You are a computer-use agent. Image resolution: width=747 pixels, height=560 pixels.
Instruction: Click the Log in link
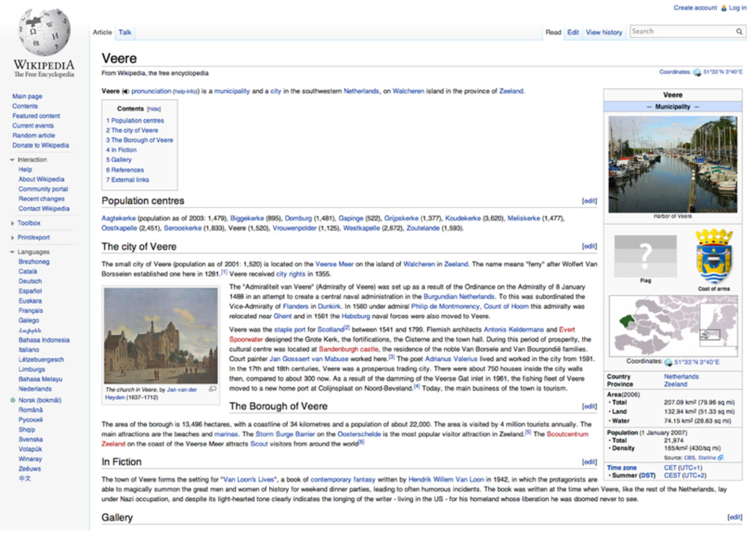(x=738, y=8)
